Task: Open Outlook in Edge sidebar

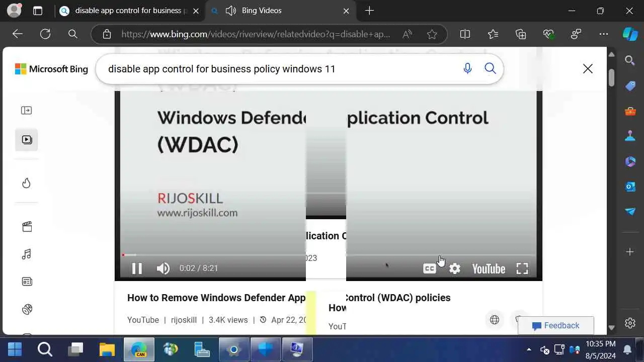Action: (x=630, y=187)
